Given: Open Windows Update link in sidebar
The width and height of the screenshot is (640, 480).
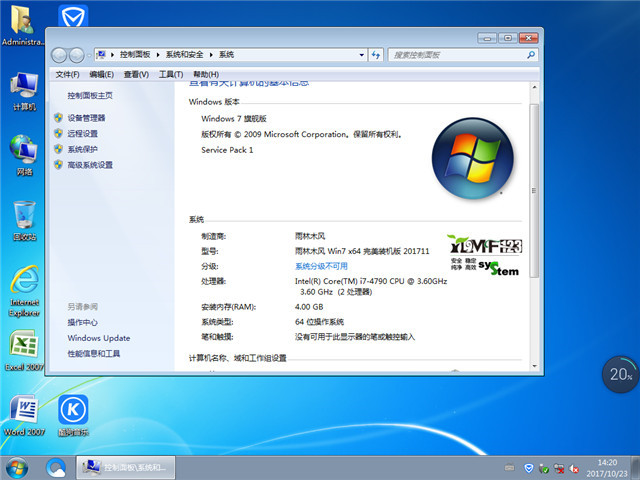Looking at the screenshot, I should coord(99,338).
